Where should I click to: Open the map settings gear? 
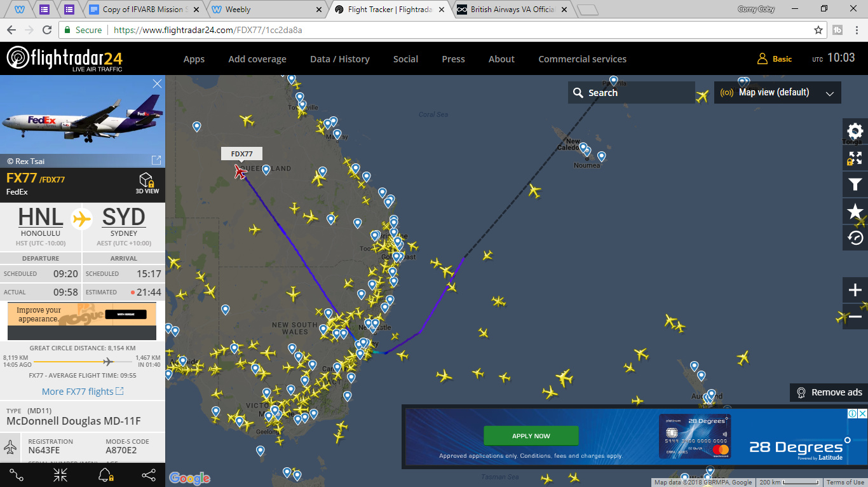(855, 132)
